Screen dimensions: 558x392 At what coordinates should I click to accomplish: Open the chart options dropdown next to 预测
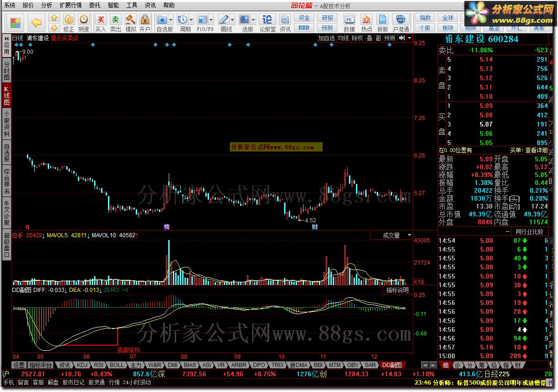coord(409,38)
